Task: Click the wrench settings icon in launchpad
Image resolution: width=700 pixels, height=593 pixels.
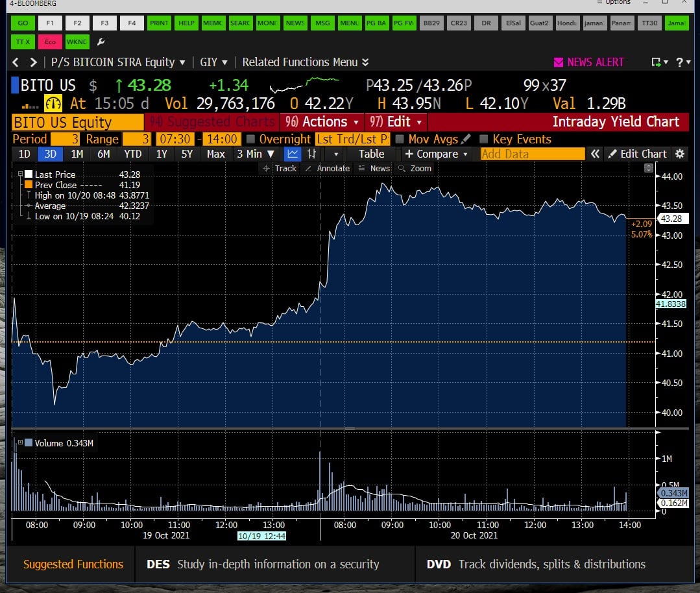Action: point(101,42)
